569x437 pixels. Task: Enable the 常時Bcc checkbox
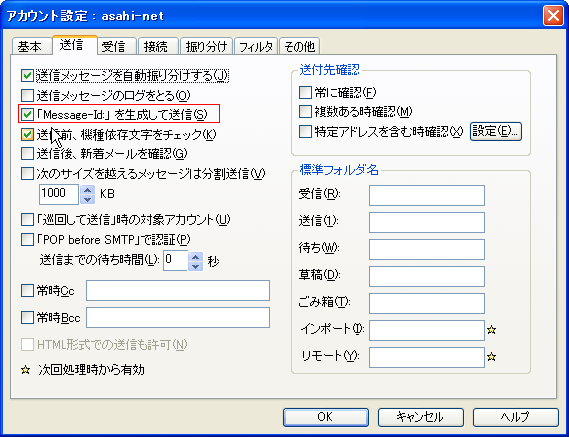(27, 318)
